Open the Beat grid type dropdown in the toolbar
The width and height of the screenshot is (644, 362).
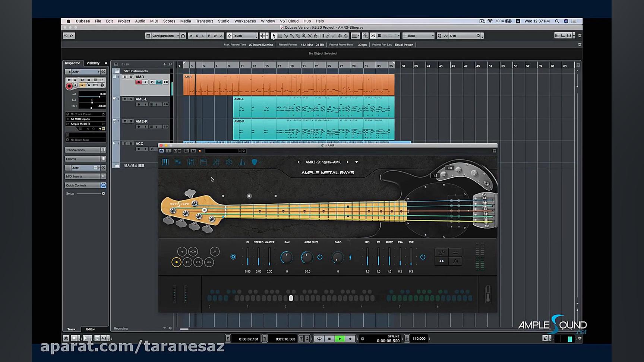click(x=417, y=35)
